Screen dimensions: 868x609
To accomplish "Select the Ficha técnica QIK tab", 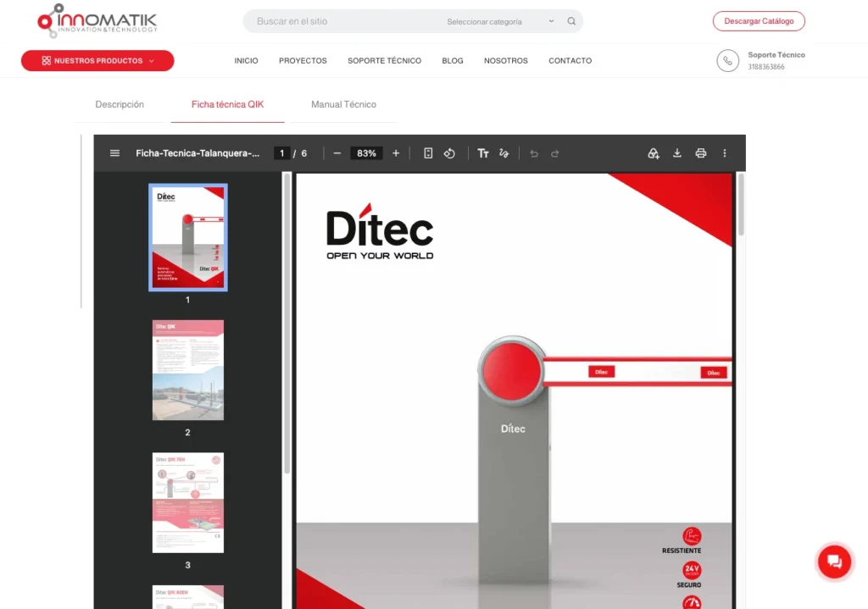I will [227, 104].
